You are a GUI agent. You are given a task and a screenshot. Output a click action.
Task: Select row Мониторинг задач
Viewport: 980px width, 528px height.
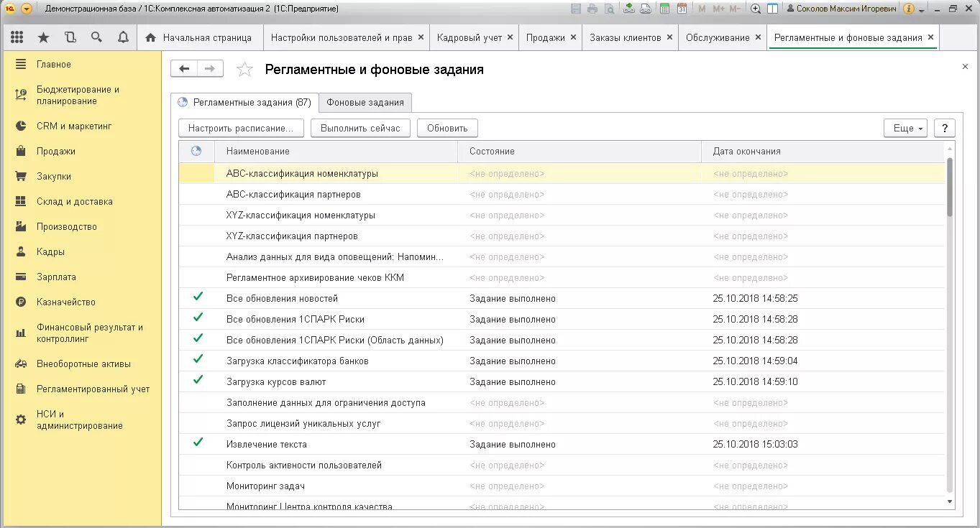[x=562, y=486]
